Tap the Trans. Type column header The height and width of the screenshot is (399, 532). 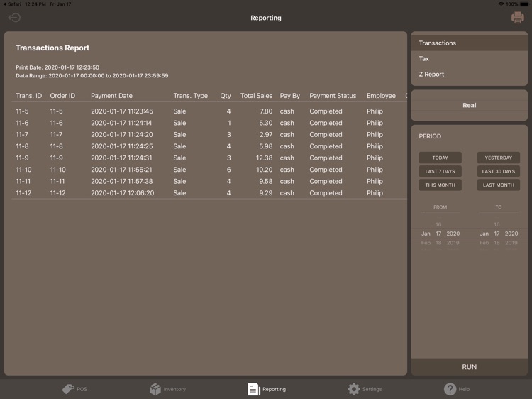coord(190,96)
